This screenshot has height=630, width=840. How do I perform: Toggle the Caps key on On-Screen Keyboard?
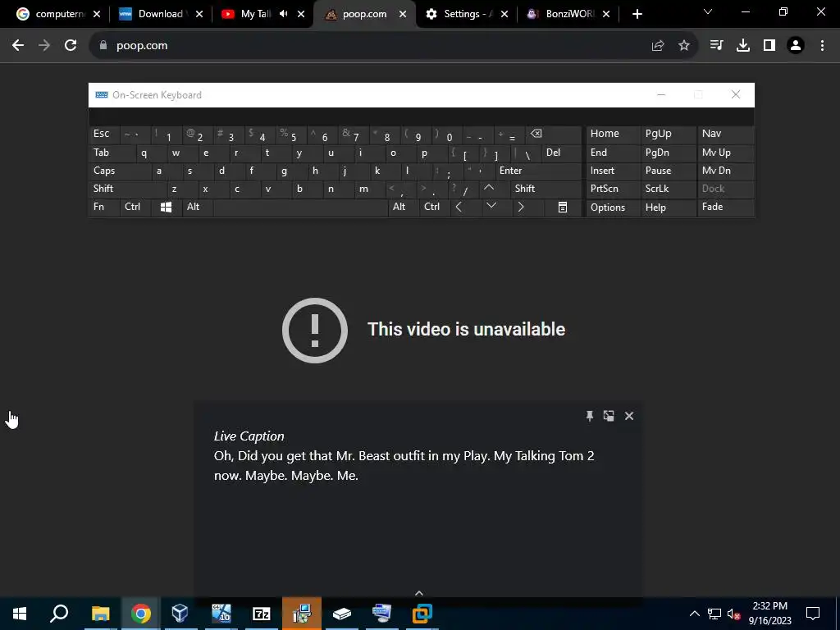pos(120,171)
